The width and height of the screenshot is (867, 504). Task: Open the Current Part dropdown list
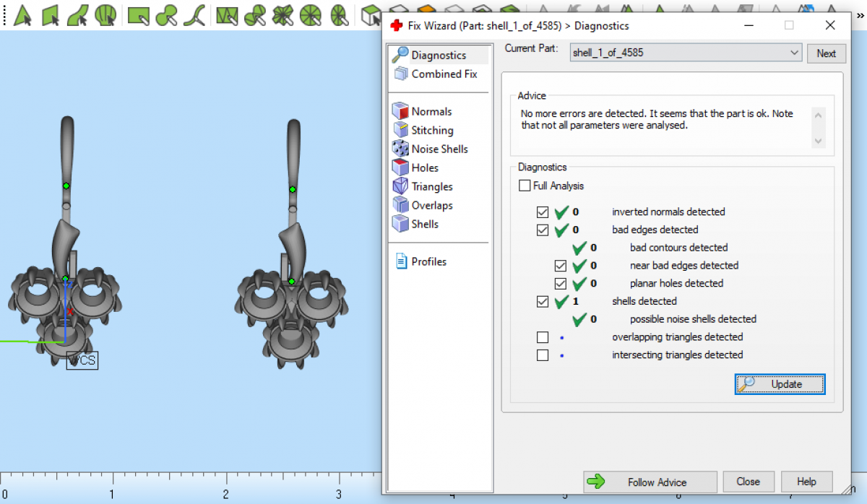[794, 53]
